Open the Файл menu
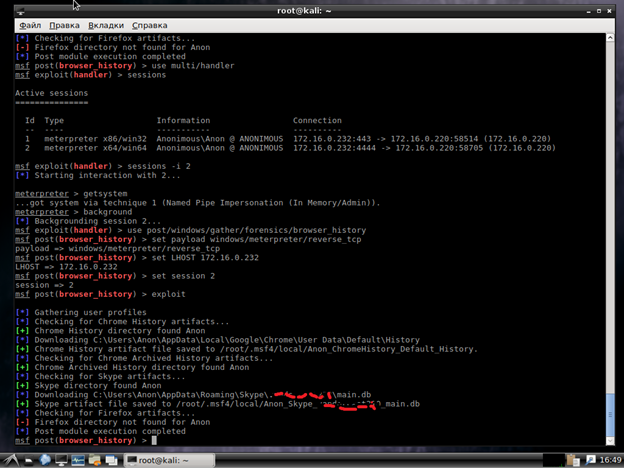Image resolution: width=624 pixels, height=468 pixels. (30, 25)
